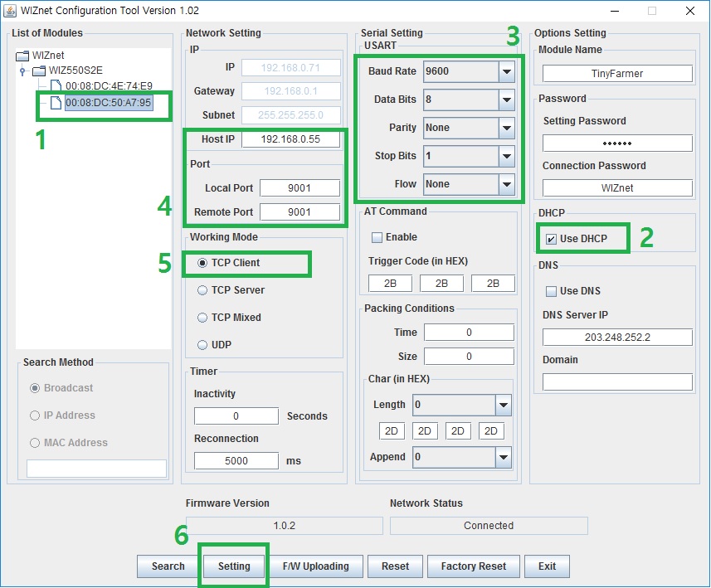Click the F/W Uploading button
Viewport: 711px width, 588px height.
click(316, 566)
